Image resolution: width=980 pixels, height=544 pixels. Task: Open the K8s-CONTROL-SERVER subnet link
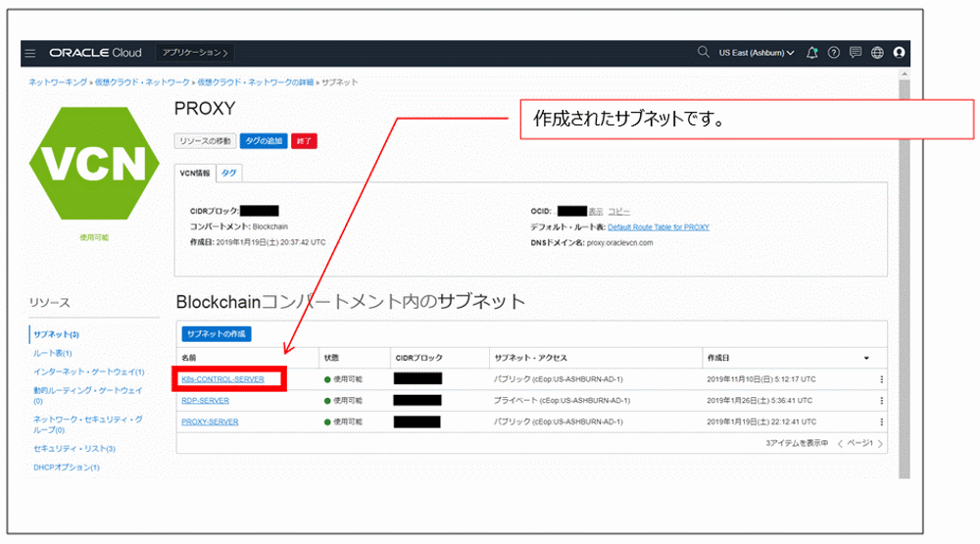pos(222,379)
